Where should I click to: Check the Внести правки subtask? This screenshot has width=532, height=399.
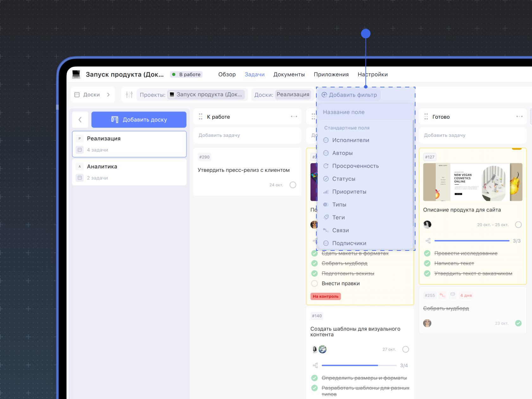click(x=314, y=283)
